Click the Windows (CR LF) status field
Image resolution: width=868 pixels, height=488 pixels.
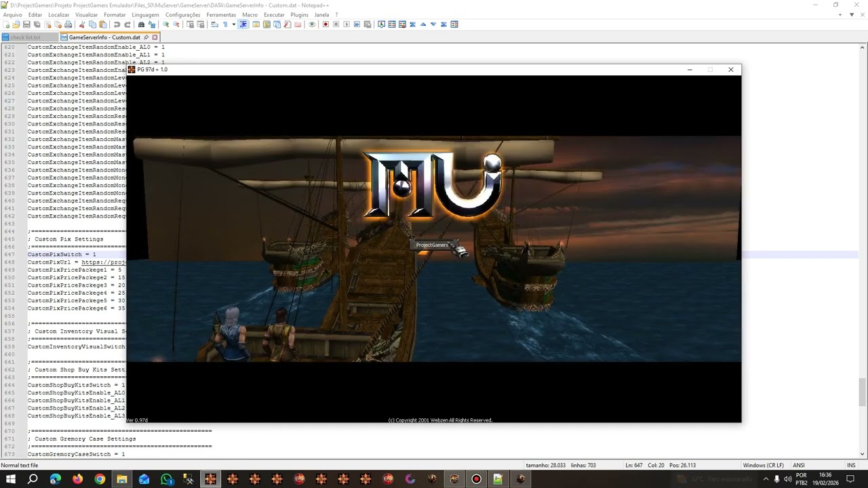click(764, 465)
